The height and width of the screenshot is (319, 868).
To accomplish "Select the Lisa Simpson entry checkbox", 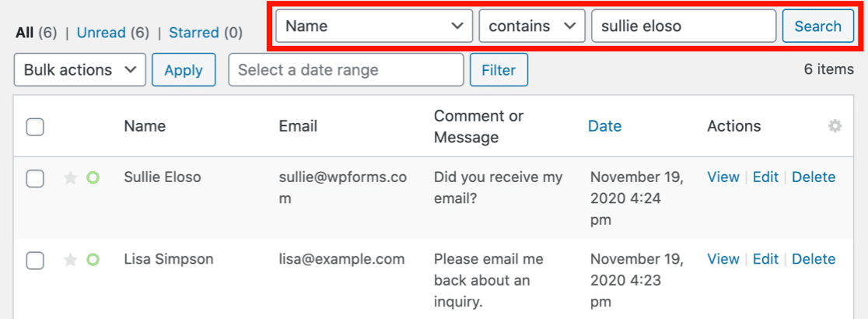I will click(x=35, y=261).
